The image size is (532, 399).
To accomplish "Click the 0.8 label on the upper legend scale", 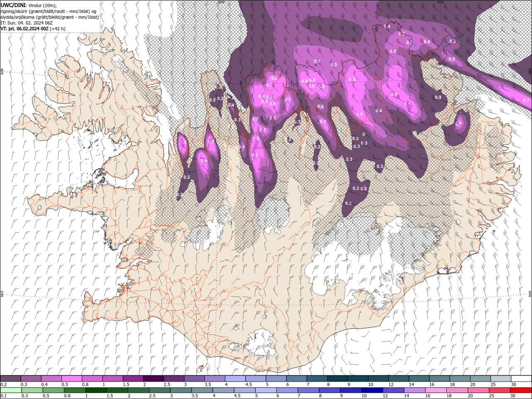I will 85,384.
